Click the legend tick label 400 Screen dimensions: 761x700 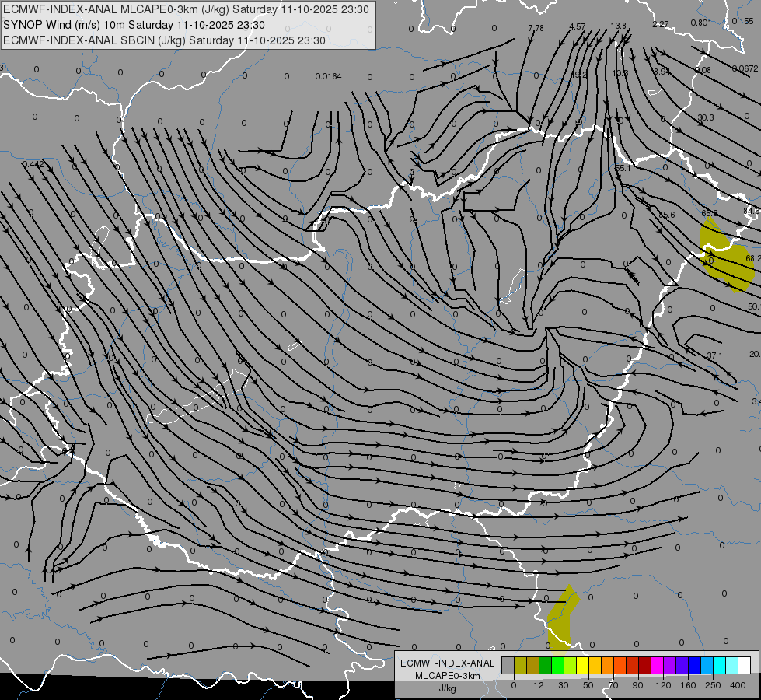pos(738,685)
